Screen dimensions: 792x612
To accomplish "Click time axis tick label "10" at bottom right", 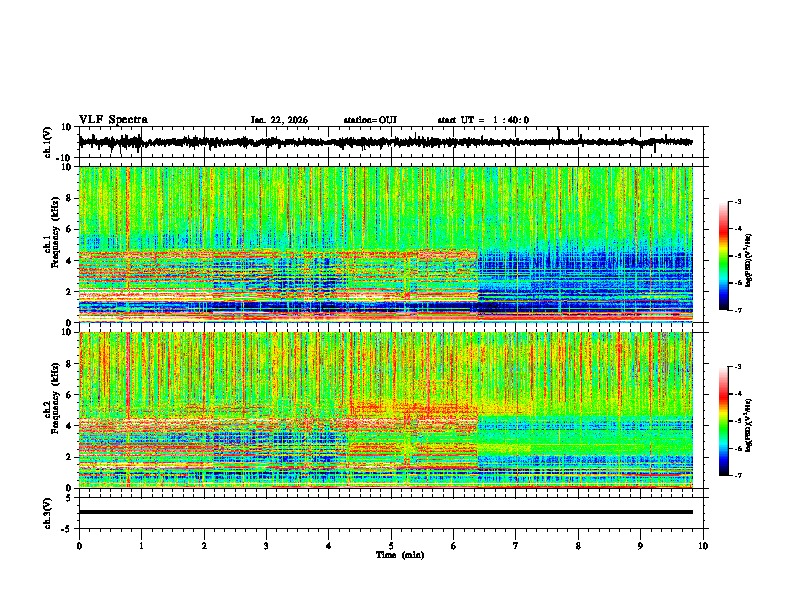I will (703, 546).
